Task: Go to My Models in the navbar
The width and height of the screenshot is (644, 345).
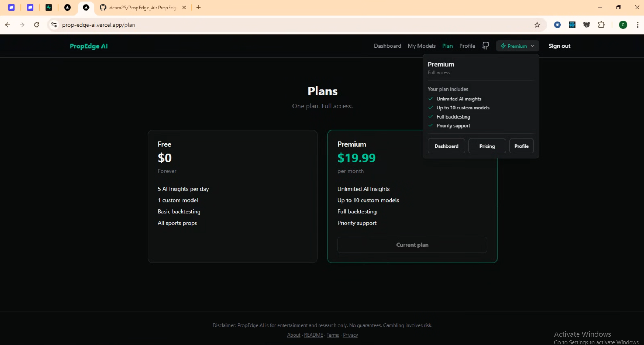Action: click(421, 46)
